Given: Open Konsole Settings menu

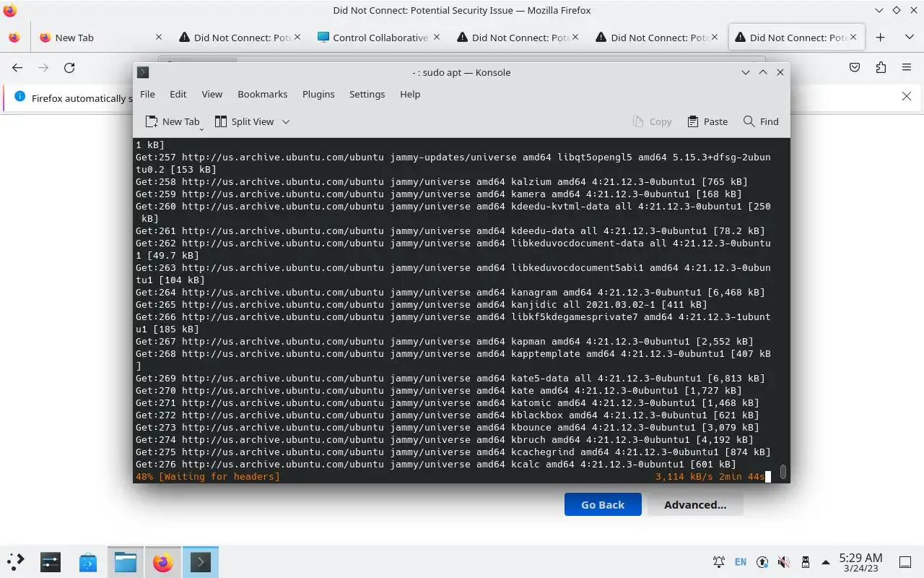Looking at the screenshot, I should coord(367,94).
